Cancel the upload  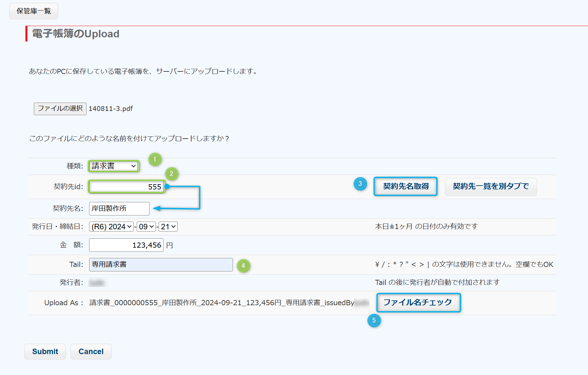(x=91, y=352)
